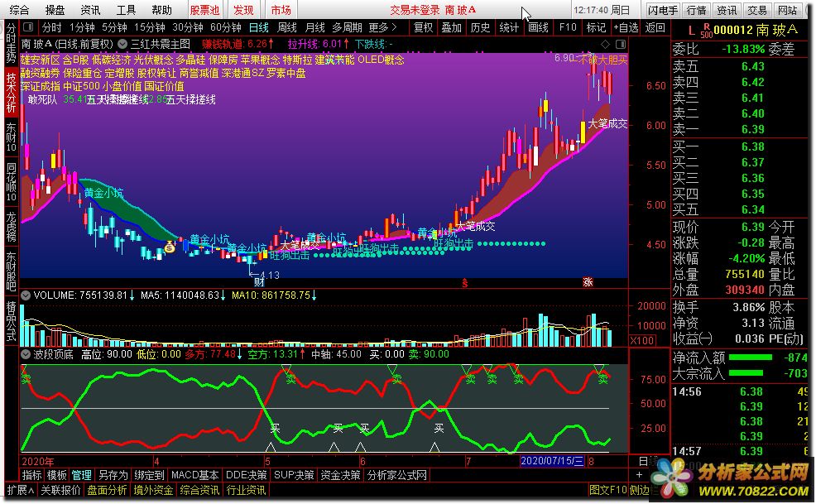Select the MACD基本 indicator tab
This screenshot has height=504, width=816.
tap(194, 475)
